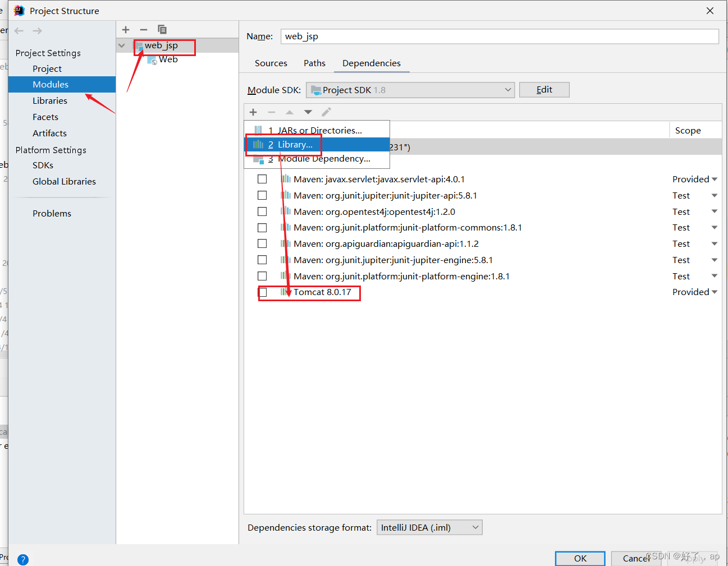The width and height of the screenshot is (728, 566).
Task: Tick the apiguardian-api export checkbox
Action: coord(262,243)
